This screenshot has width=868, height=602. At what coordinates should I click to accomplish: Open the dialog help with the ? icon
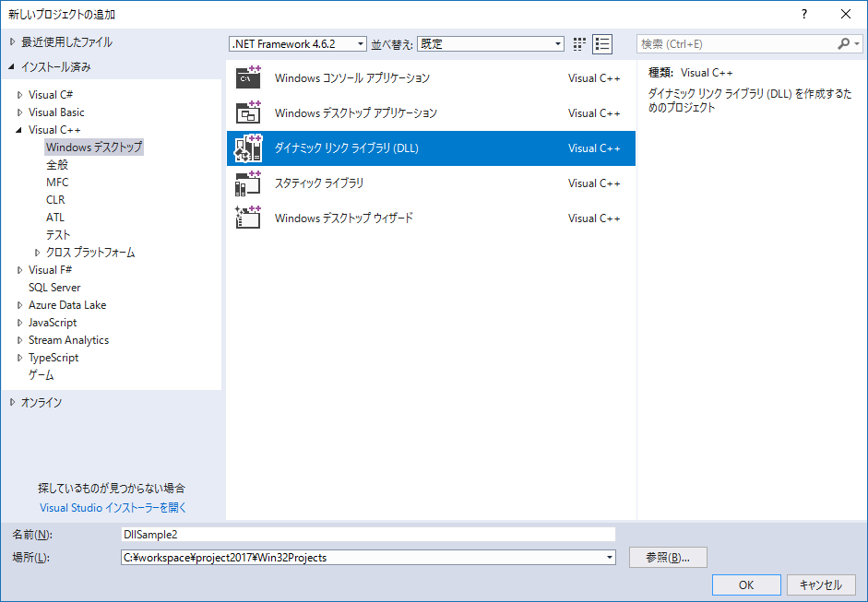tap(803, 14)
